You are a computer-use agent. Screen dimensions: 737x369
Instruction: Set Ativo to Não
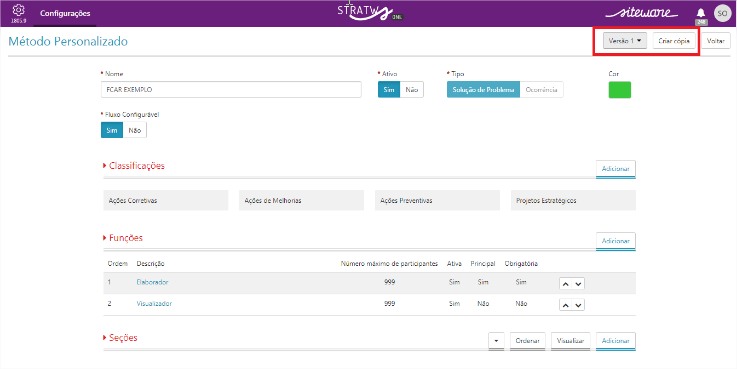412,89
